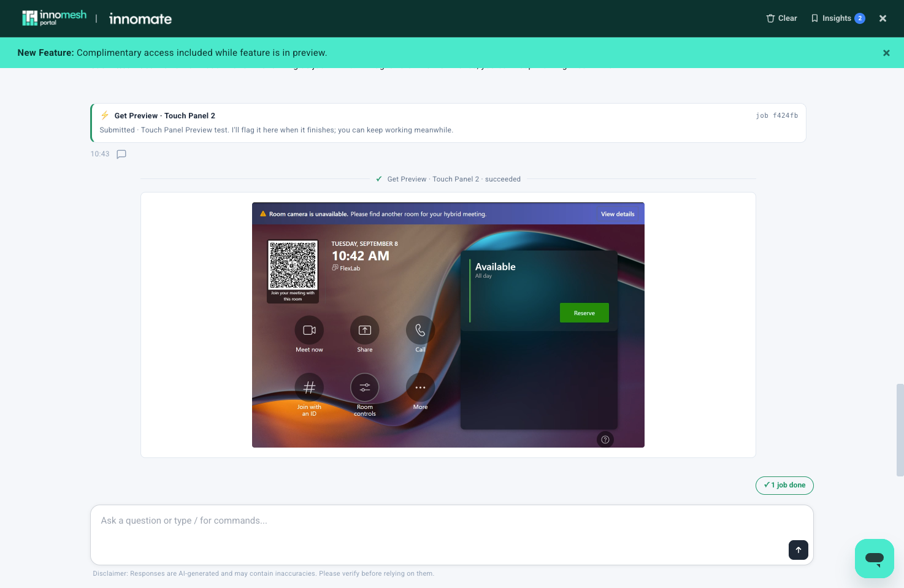This screenshot has width=904, height=588.
Task: Select the 10:43 timestamp
Action: 100,154
